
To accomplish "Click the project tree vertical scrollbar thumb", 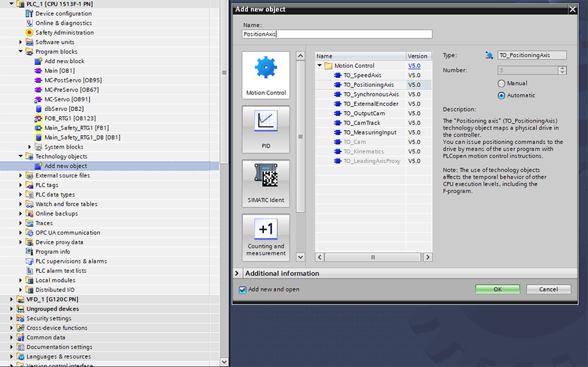I will (x=224, y=72).
